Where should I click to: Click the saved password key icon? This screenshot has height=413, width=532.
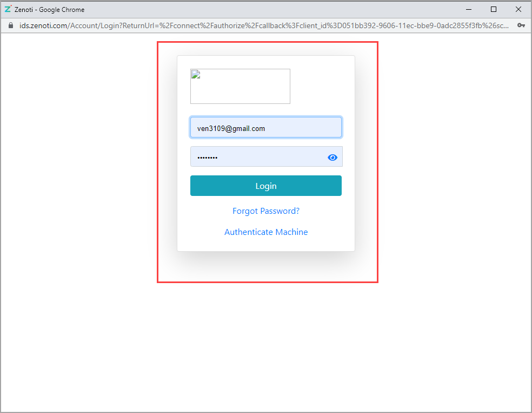[x=521, y=25]
